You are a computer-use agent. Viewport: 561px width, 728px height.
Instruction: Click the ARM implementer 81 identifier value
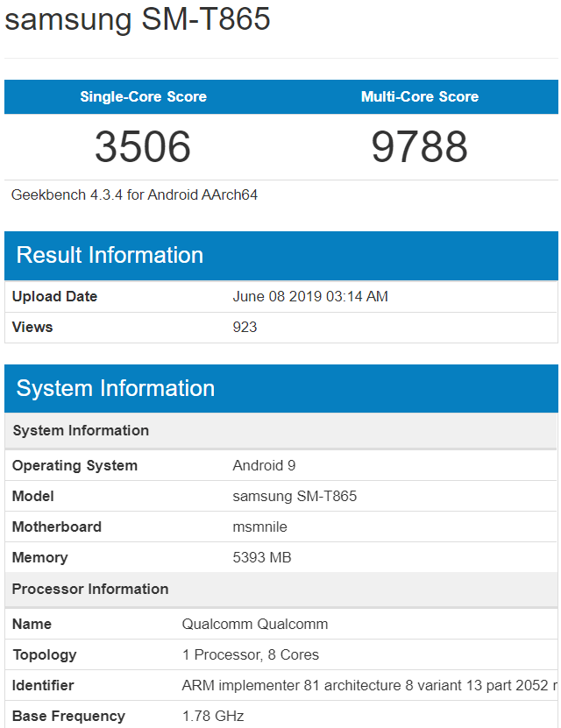click(x=370, y=685)
